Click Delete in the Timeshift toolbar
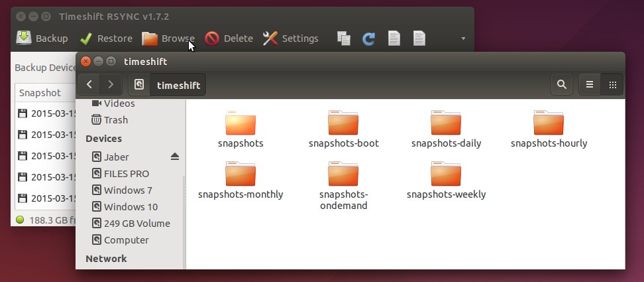This screenshot has width=644, height=282. point(229,38)
